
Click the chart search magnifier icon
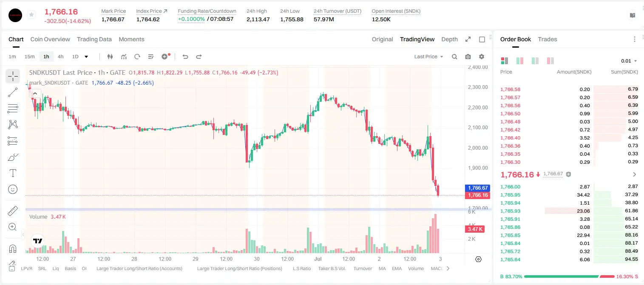(x=454, y=57)
